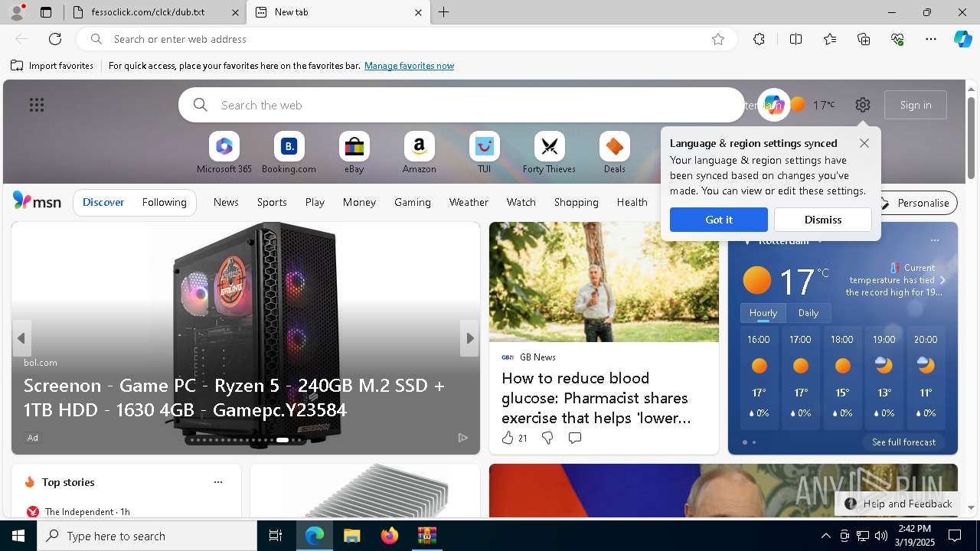Image resolution: width=980 pixels, height=551 pixels.
Task: Show hidden system tray icons
Action: pyautogui.click(x=825, y=536)
